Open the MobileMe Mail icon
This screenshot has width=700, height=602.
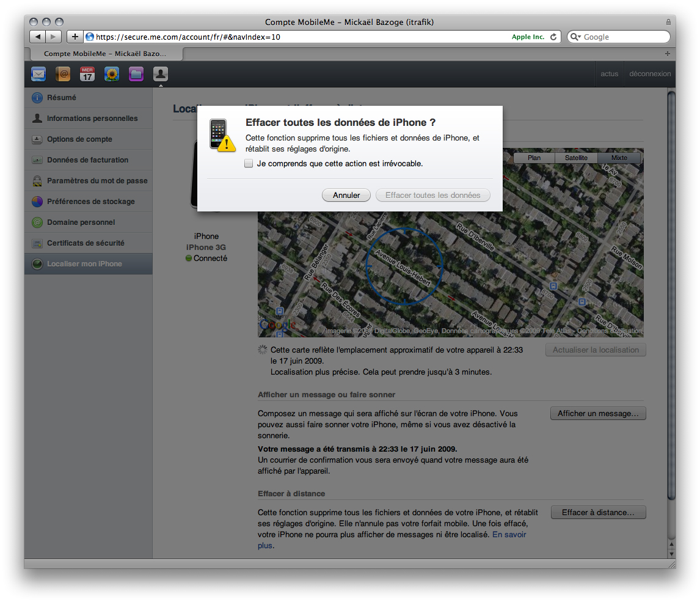pyautogui.click(x=38, y=74)
